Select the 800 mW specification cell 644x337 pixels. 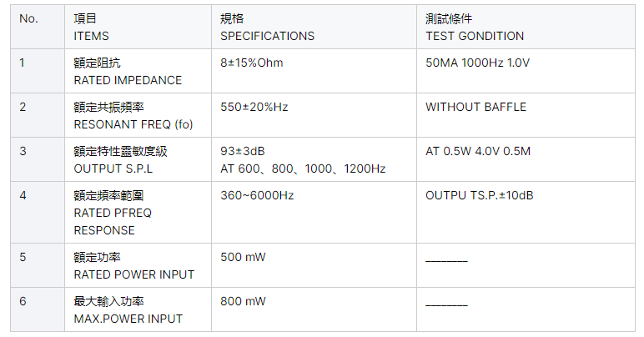point(243,301)
